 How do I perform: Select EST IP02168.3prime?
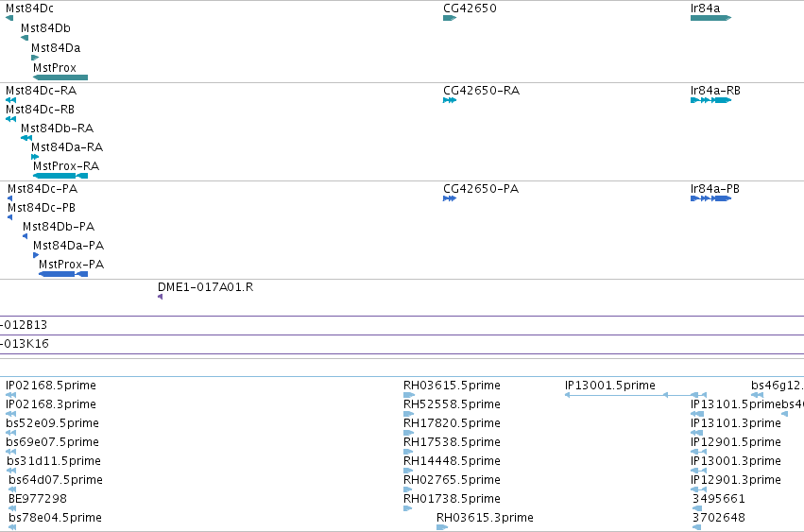[51, 404]
